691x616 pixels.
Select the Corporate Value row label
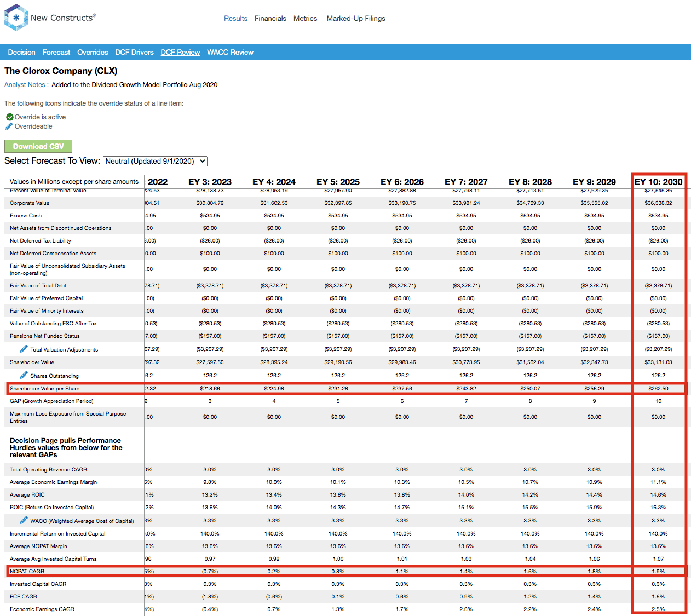click(30, 203)
